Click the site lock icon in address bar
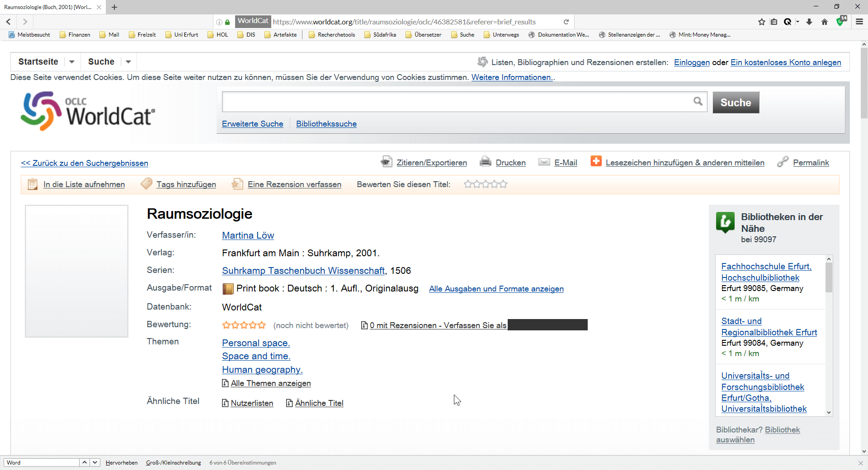Viewport: 868px width, 470px height. (x=227, y=22)
